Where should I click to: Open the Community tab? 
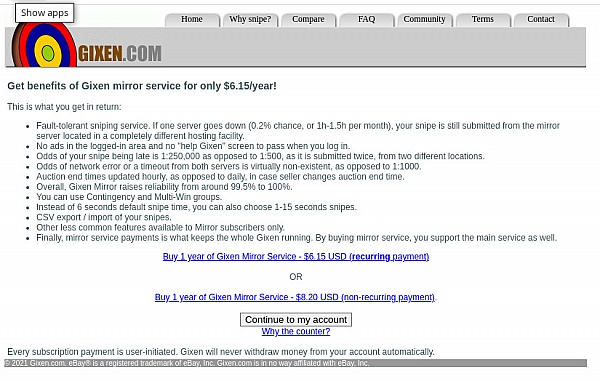click(424, 20)
